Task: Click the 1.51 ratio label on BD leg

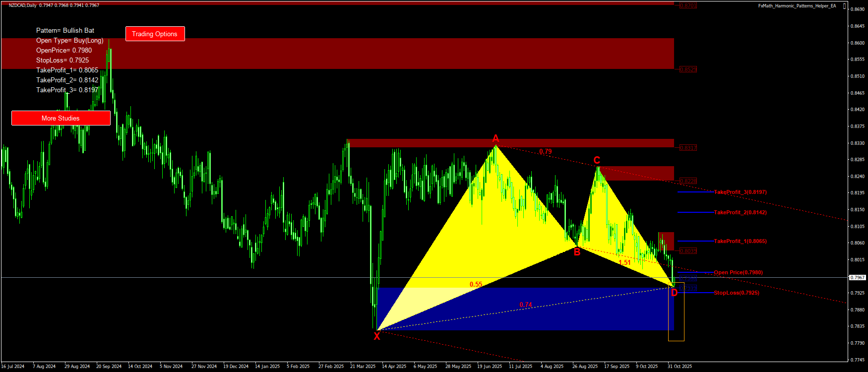Action: pos(624,262)
